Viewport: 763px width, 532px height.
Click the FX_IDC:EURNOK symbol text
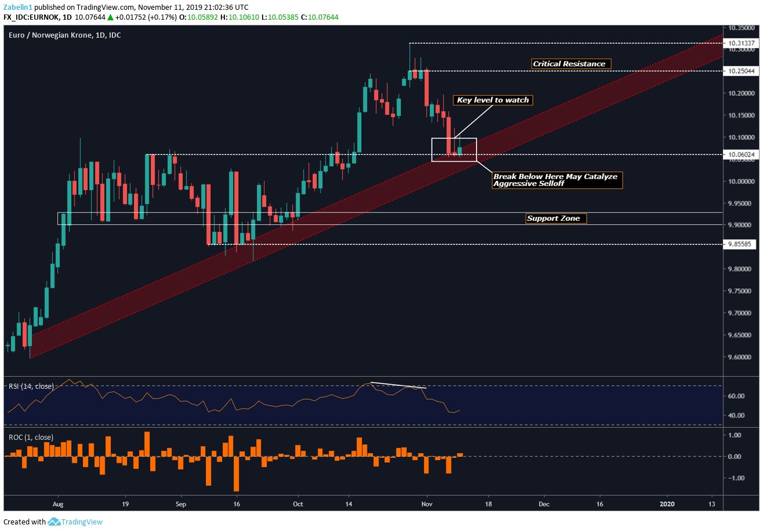tap(31, 17)
